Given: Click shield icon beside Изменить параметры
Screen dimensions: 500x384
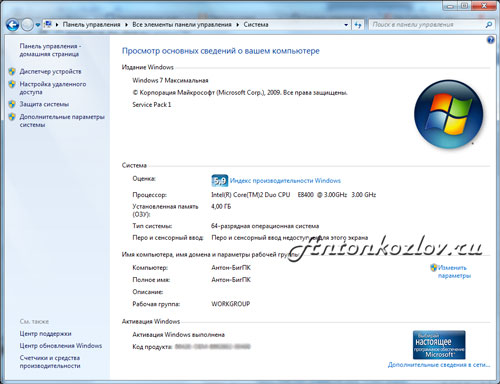Looking at the screenshot, I should [x=433, y=267].
